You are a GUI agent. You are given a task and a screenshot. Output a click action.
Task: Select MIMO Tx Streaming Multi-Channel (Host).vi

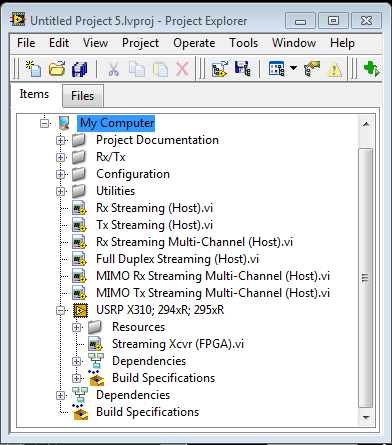[x=213, y=293]
